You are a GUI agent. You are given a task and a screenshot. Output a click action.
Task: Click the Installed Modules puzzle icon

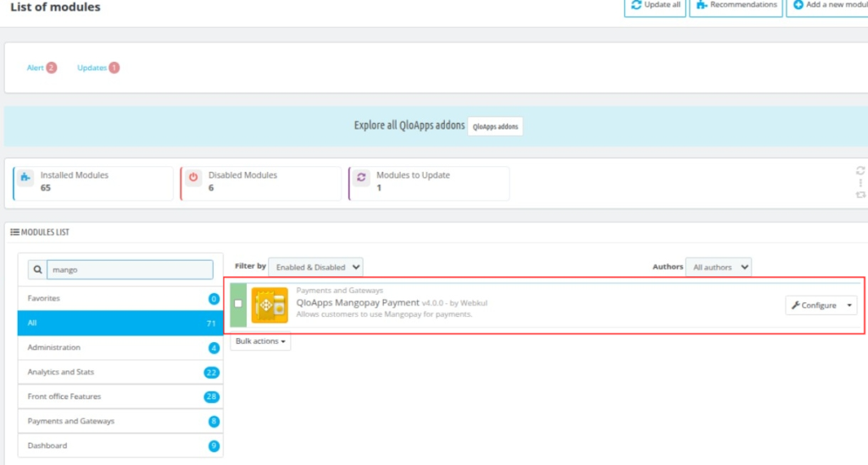25,178
